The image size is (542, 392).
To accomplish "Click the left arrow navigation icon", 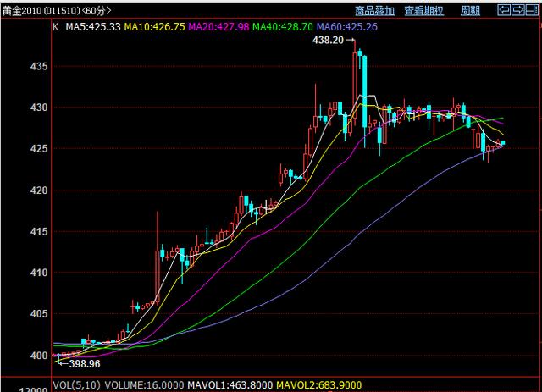I will click(504, 10).
